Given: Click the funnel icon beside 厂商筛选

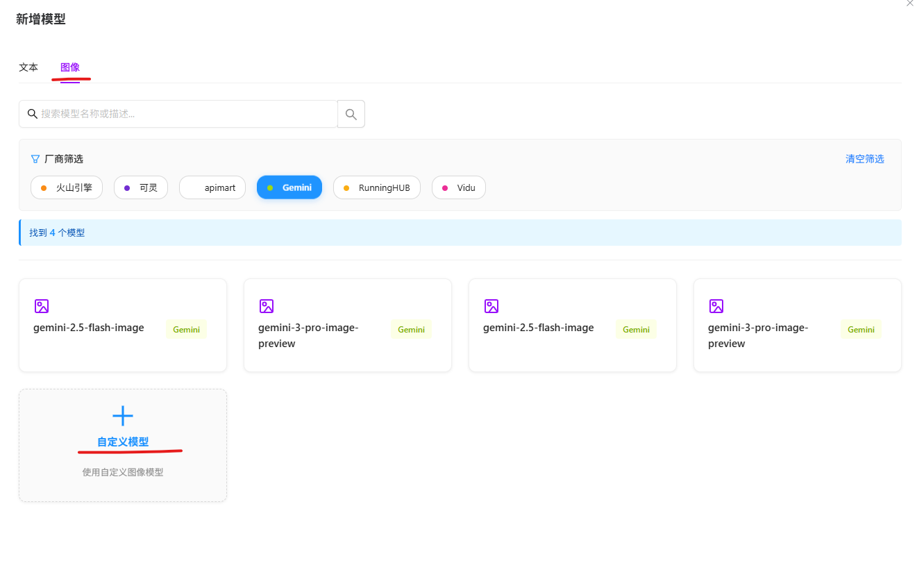Looking at the screenshot, I should 35,159.
